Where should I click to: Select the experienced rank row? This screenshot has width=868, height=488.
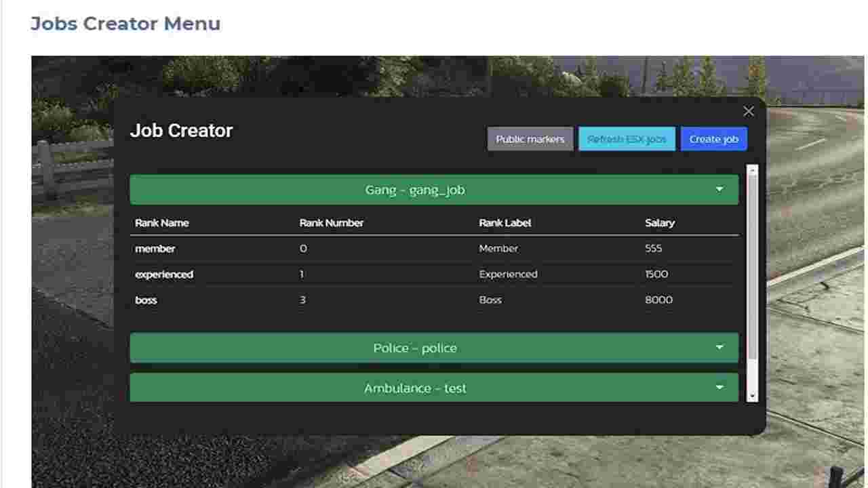434,274
